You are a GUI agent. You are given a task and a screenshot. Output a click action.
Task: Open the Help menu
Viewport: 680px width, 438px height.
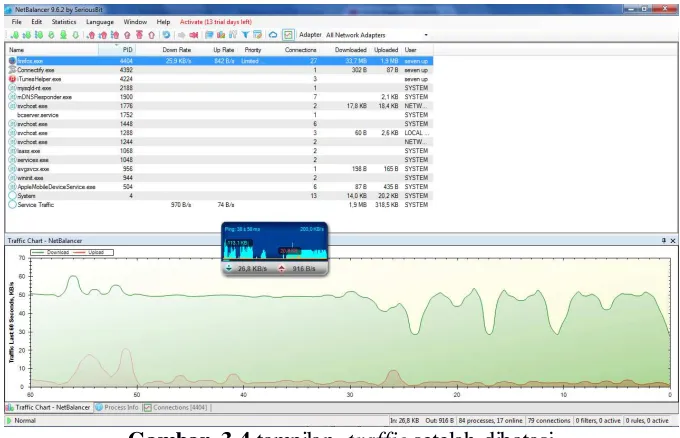click(163, 22)
